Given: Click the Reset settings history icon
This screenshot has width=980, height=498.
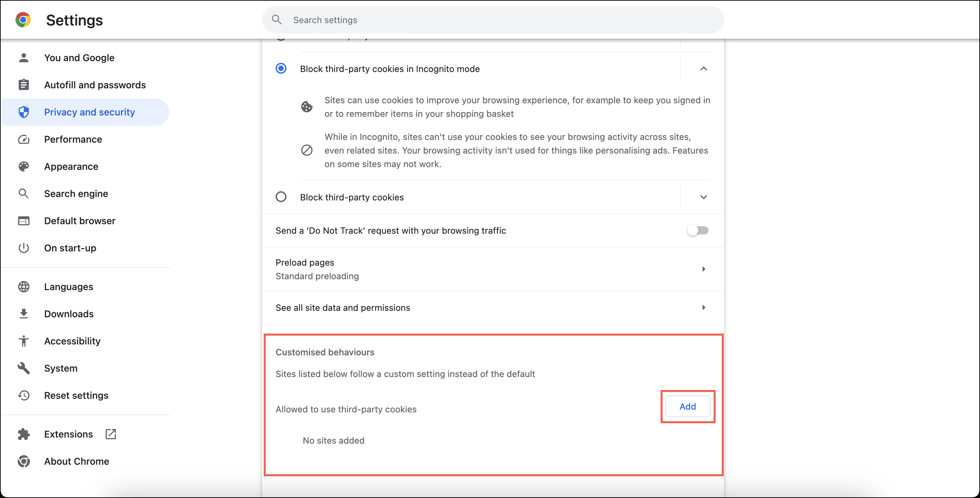Looking at the screenshot, I should pyautogui.click(x=23, y=395).
